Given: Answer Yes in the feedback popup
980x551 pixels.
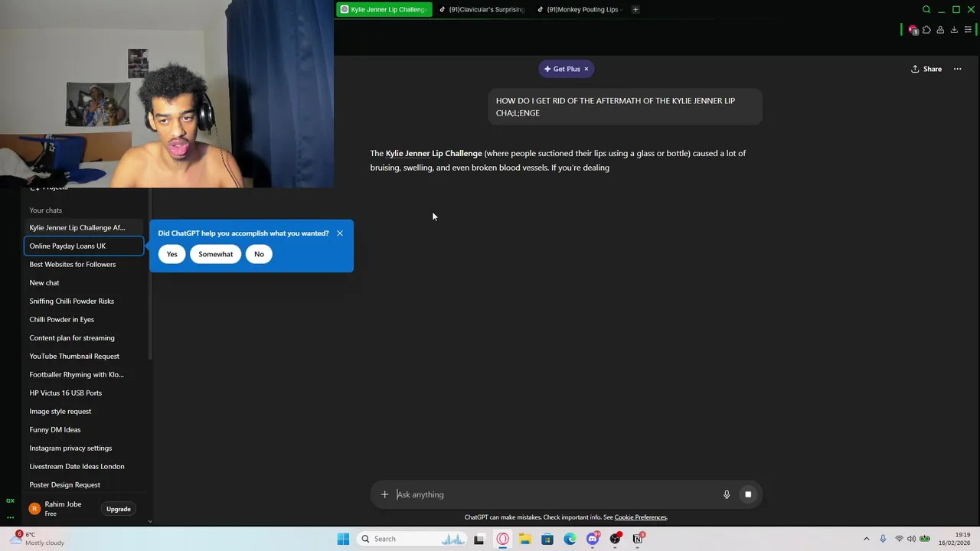Looking at the screenshot, I should (171, 254).
